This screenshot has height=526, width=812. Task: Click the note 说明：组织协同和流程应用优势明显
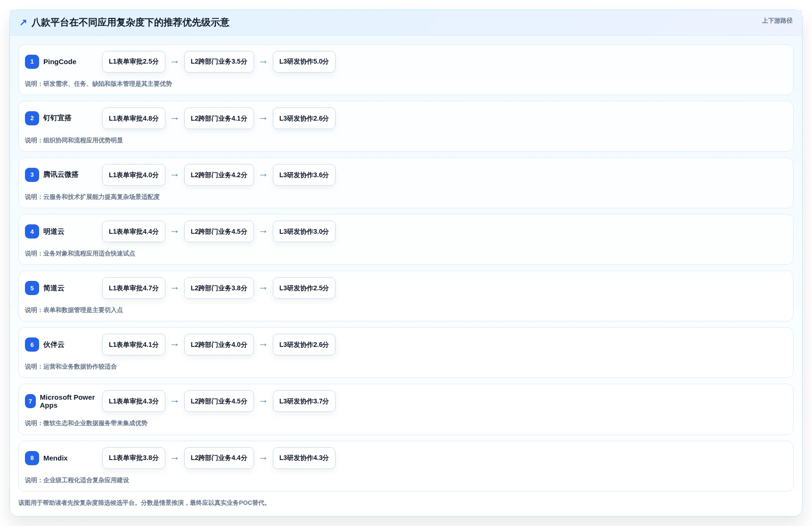pos(74,140)
